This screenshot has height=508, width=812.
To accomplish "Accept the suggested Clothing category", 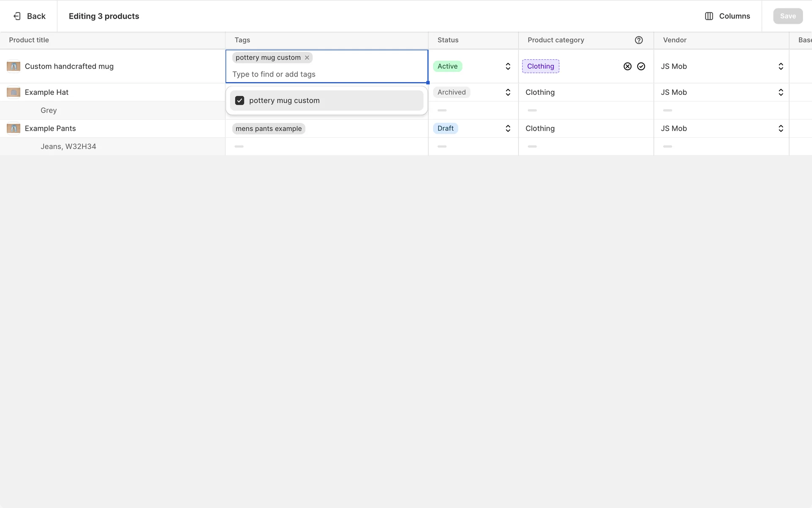I will (641, 66).
